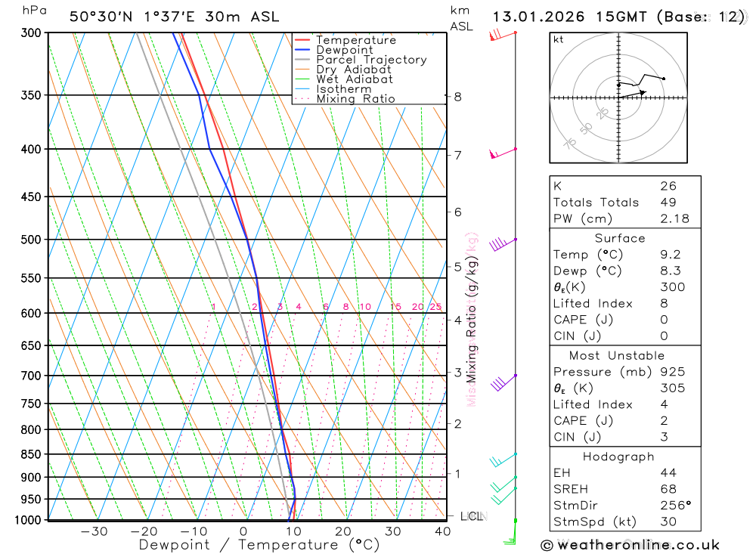Viewport: 756px width, 554px height.
Task: Click the "Mixing Ratio (g/kg)" vertical axis label
Action: pyautogui.click(x=471, y=320)
